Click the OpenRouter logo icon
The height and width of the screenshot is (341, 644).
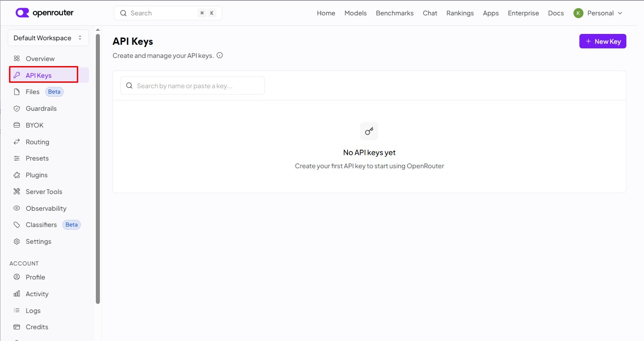click(x=22, y=13)
